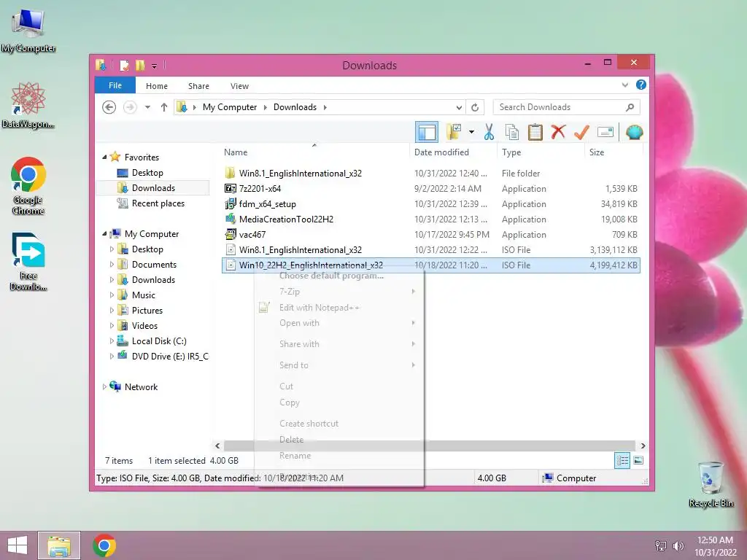The image size is (747, 560).
Task: Open Customize Quick Access Toolbar dropdown
Action: pos(155,66)
